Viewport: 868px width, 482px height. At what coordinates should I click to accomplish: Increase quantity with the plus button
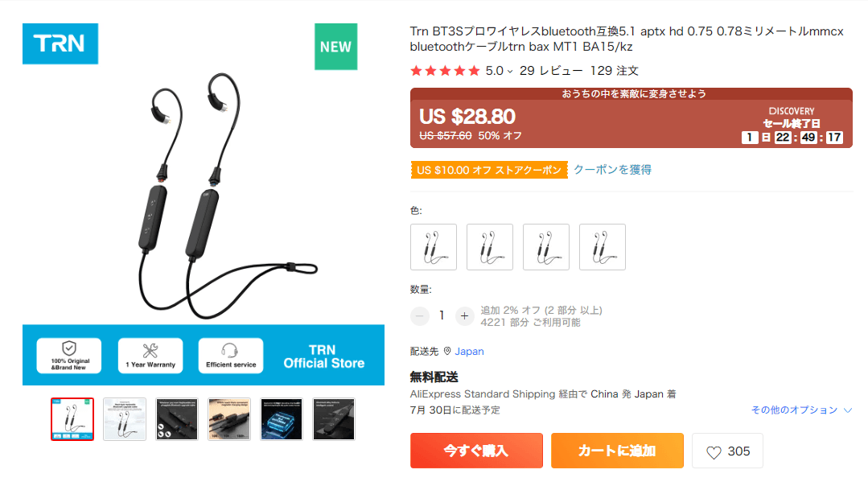(464, 315)
